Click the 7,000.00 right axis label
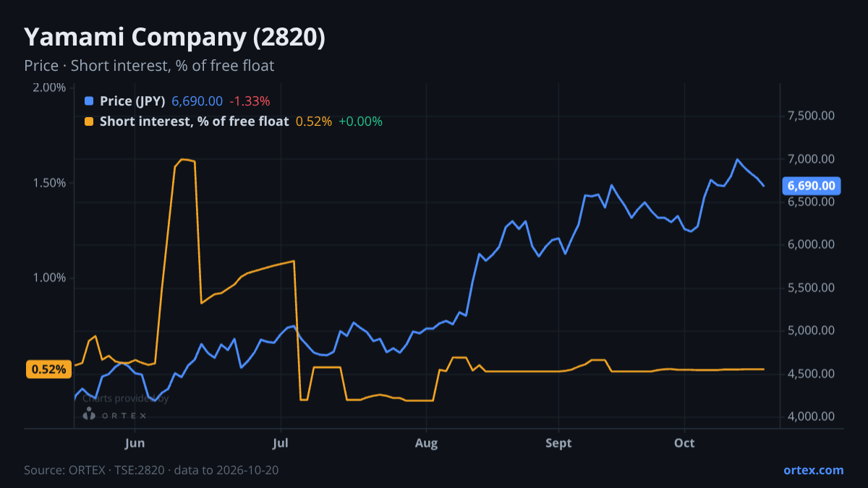This screenshot has width=868, height=488. point(811,159)
